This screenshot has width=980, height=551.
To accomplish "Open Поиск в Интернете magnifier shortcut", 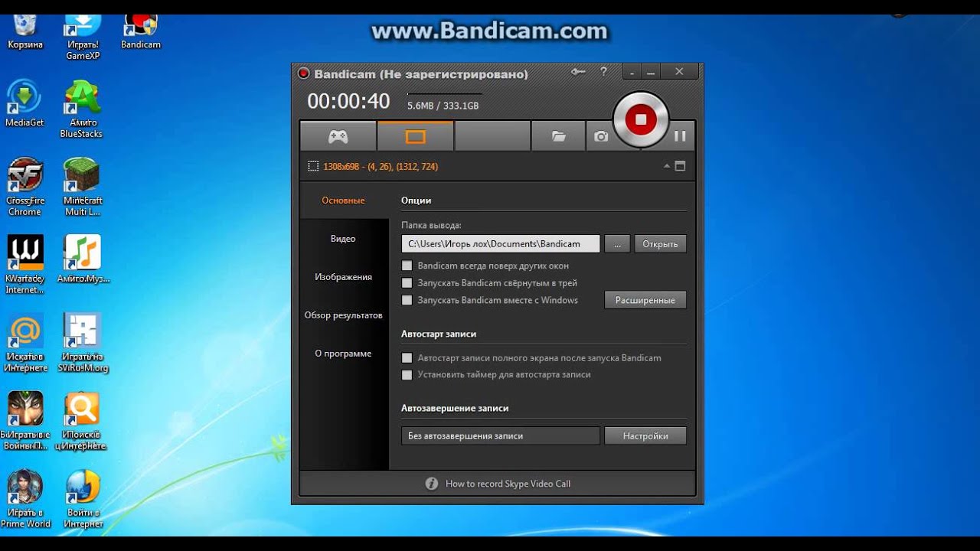I will (x=82, y=421).
